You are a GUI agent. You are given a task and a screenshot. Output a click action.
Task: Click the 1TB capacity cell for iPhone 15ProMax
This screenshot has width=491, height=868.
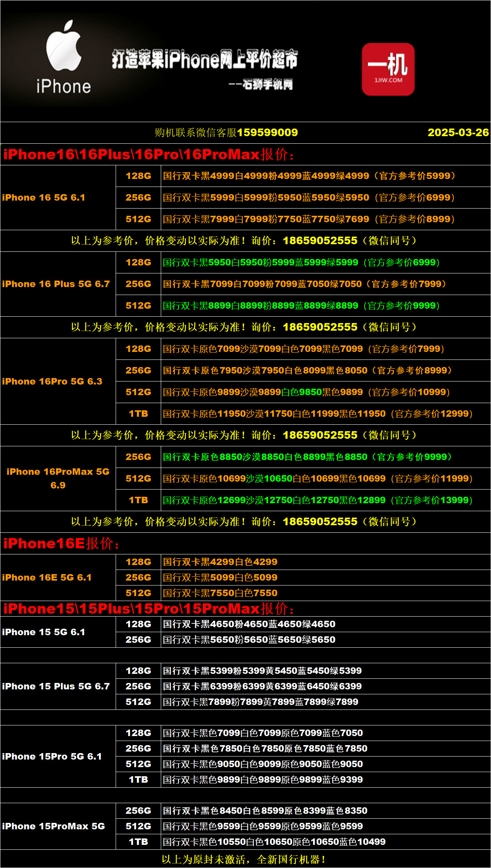click(138, 842)
